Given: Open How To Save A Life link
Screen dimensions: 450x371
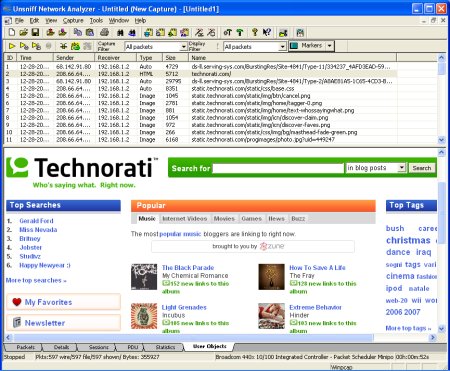Looking at the screenshot, I should tap(317, 267).
